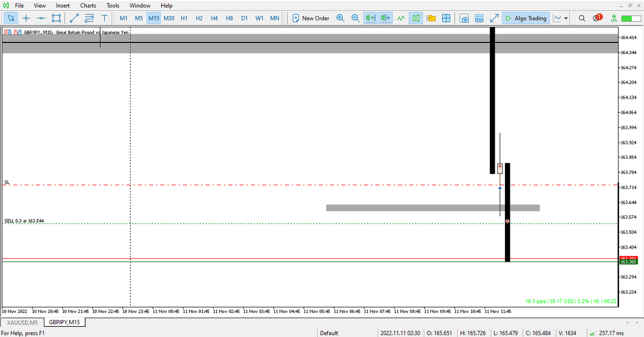Switch to candlestick chart view
Viewport: 644px width, 337px height.
416,18
